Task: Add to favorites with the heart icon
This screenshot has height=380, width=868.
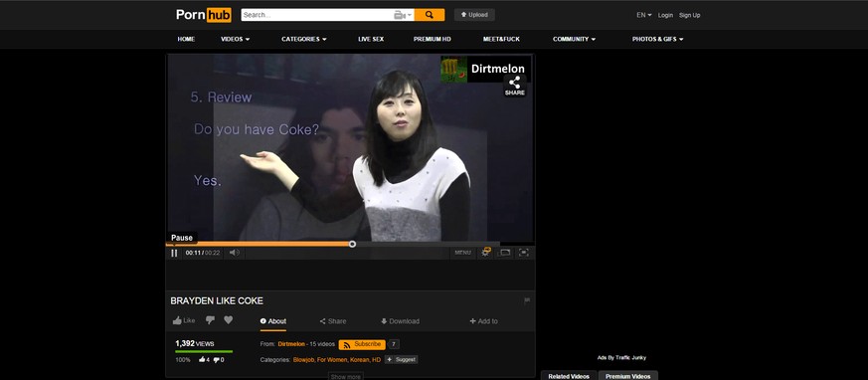Action: [x=228, y=320]
